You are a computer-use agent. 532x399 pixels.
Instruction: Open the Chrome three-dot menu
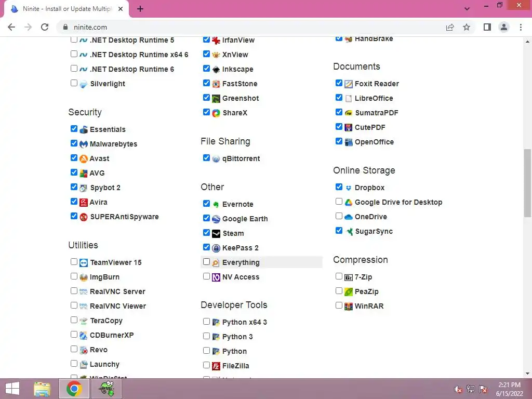pos(521,27)
